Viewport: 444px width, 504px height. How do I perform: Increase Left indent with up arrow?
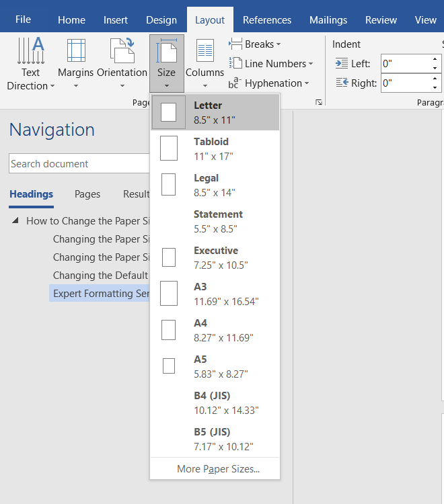tap(435, 60)
